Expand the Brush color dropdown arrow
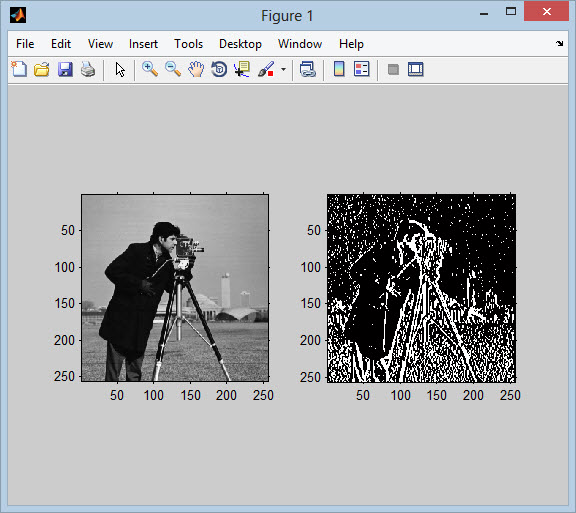The image size is (576, 513). (x=283, y=69)
